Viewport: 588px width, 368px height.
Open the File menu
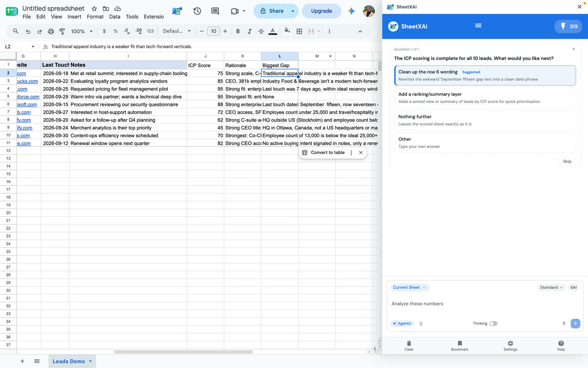pos(27,17)
